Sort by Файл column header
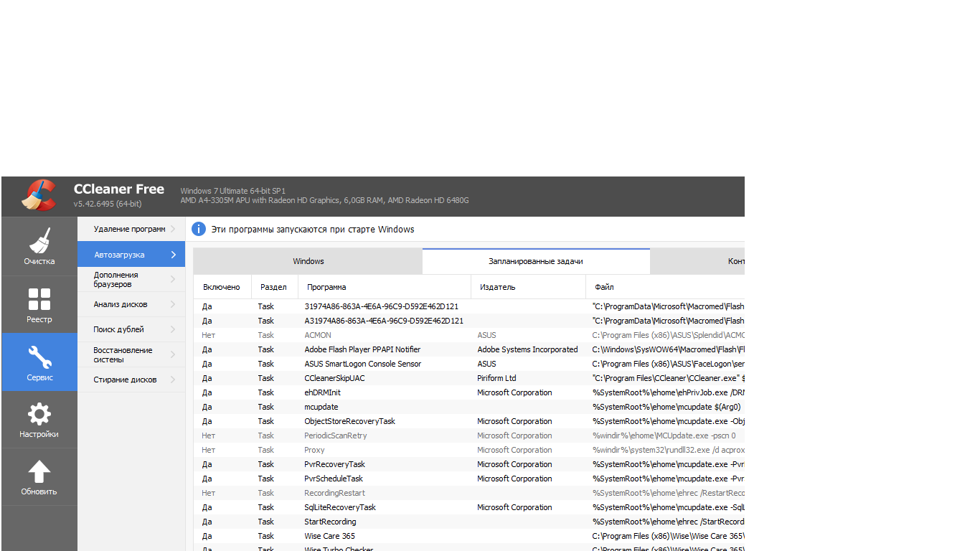This screenshot has width=980, height=551. (665, 287)
